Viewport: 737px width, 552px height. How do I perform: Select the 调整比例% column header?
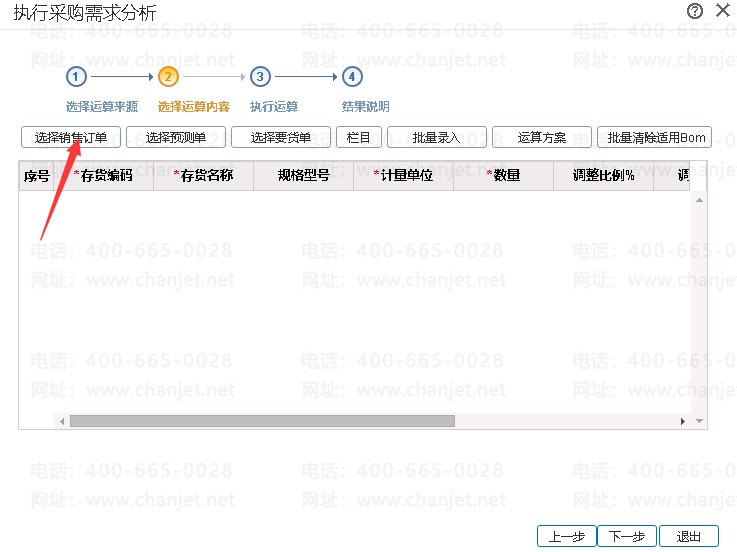click(x=604, y=176)
